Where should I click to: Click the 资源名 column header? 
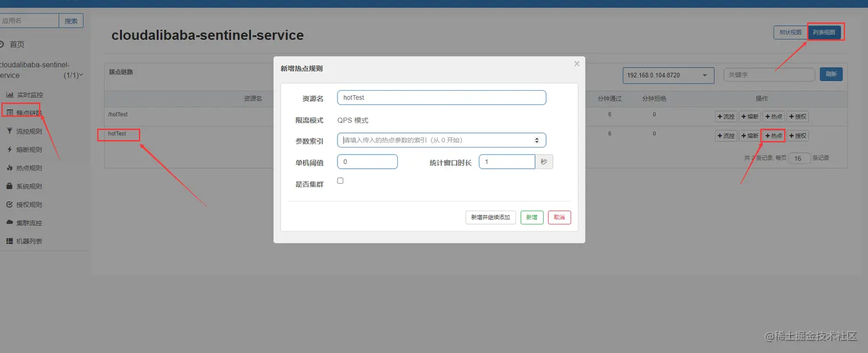click(x=253, y=99)
